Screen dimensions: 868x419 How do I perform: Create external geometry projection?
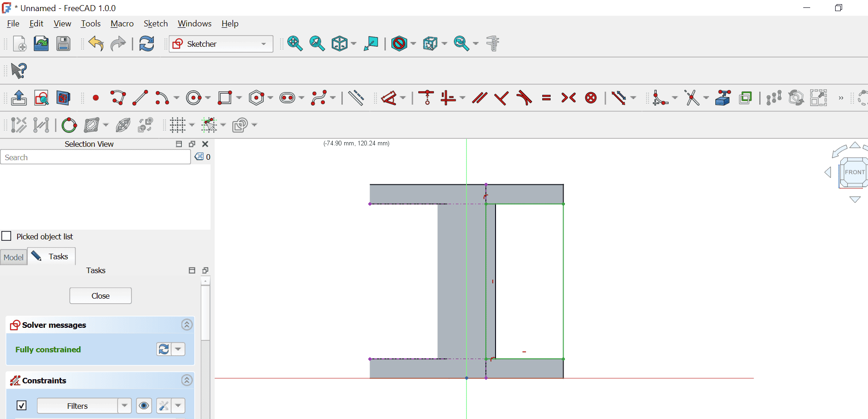click(x=723, y=98)
